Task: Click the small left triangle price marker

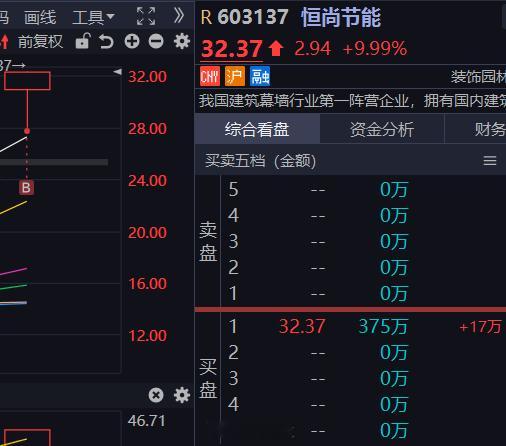Action: click(117, 71)
